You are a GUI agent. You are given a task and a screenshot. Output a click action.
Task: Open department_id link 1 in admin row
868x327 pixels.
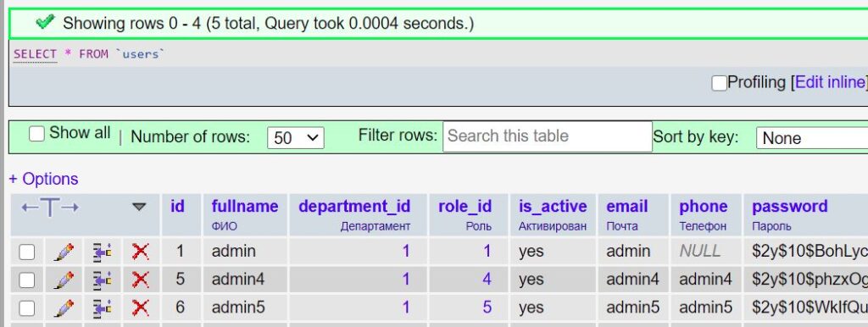coord(406,252)
